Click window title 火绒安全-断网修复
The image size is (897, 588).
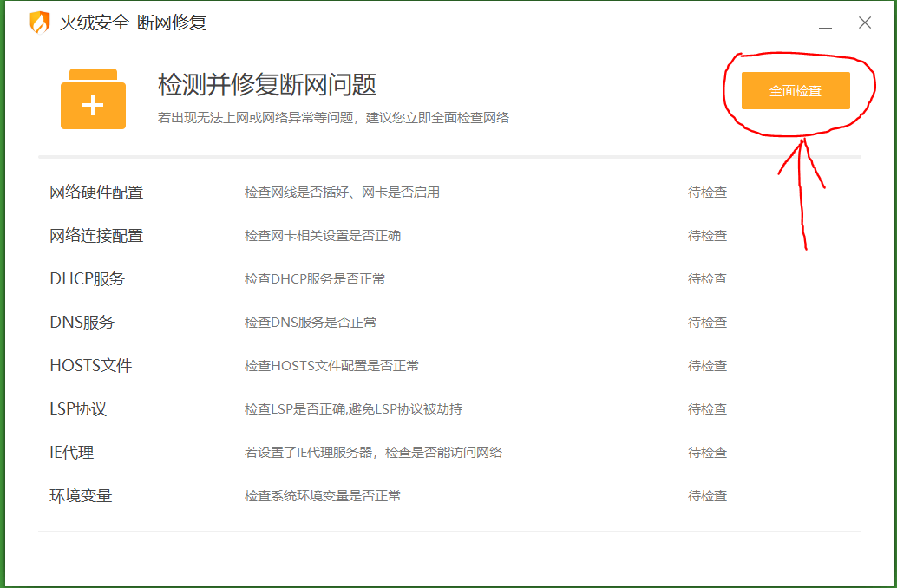(133, 23)
